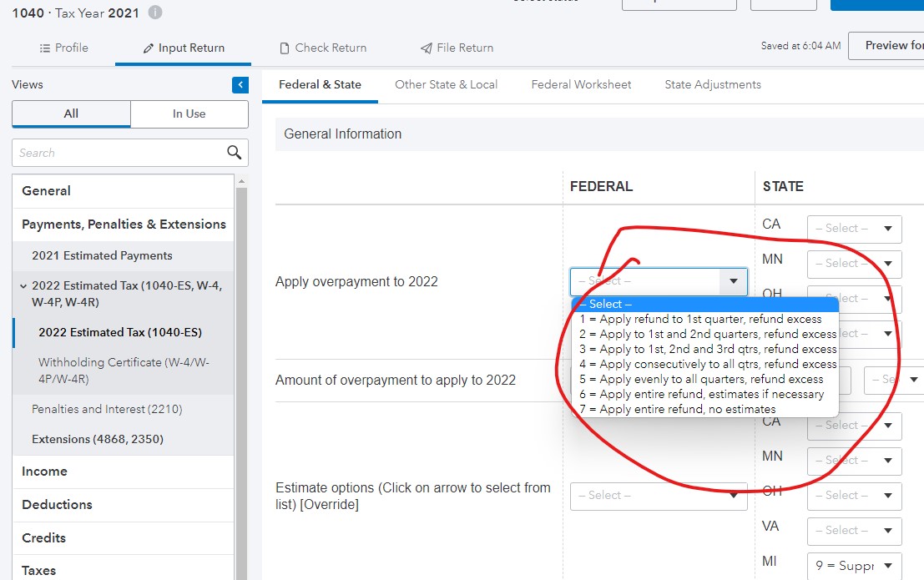Click the info icon beside Tax Year 2021

[x=154, y=12]
